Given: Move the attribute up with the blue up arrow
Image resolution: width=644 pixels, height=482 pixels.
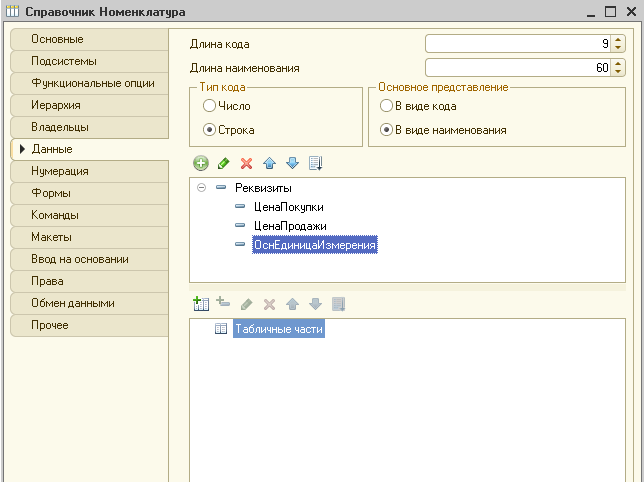Looking at the screenshot, I should coord(269,163).
